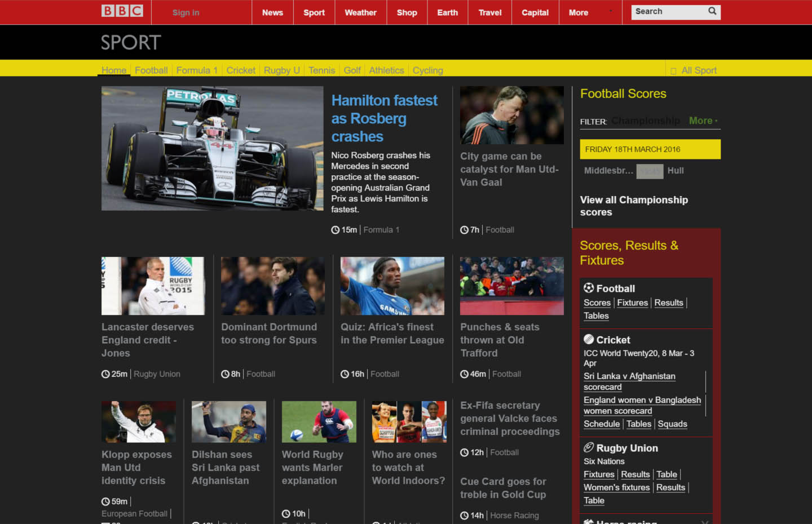
Task: Open View all Championship scores
Action: 634,206
